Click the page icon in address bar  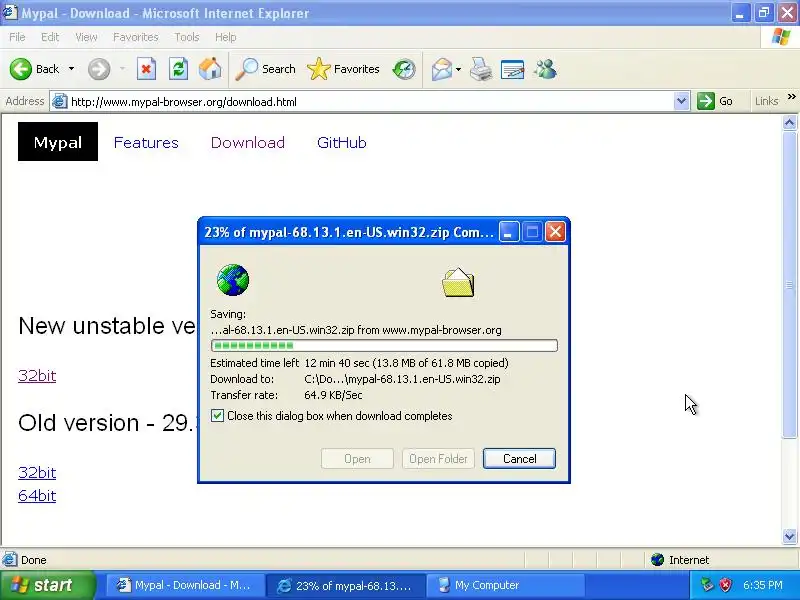tap(60, 101)
